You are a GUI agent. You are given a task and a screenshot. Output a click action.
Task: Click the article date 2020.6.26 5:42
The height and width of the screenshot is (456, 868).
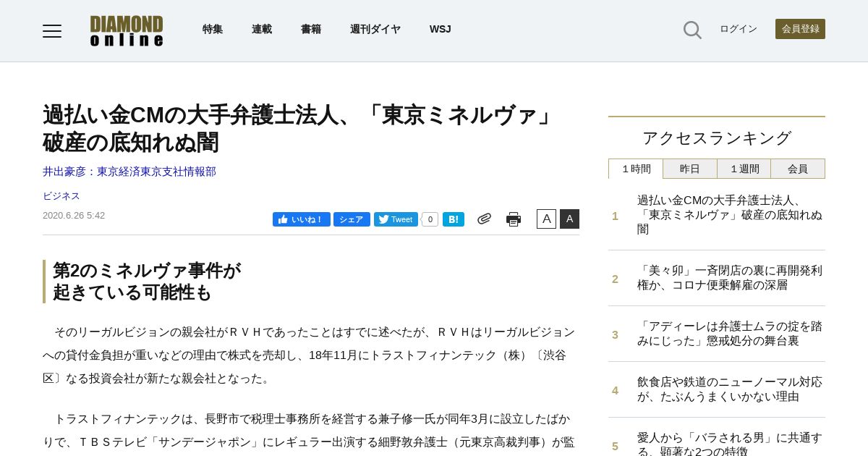tap(74, 216)
